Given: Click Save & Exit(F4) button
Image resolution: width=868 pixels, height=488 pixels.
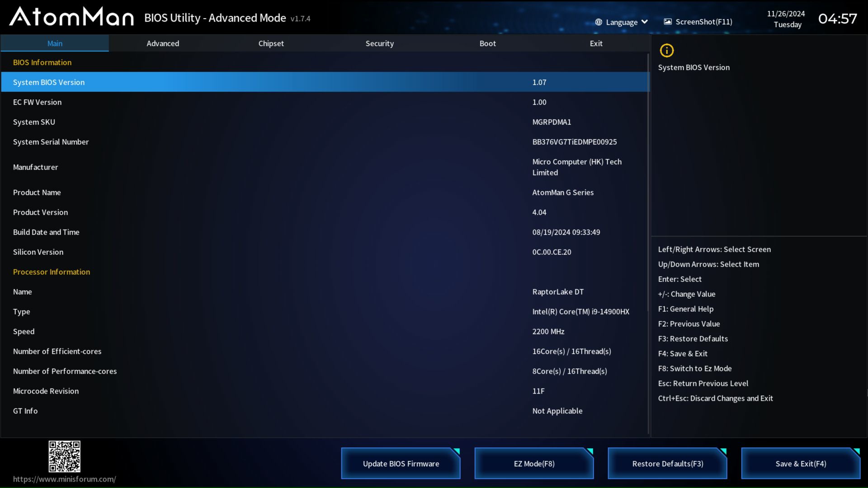Looking at the screenshot, I should tap(801, 464).
